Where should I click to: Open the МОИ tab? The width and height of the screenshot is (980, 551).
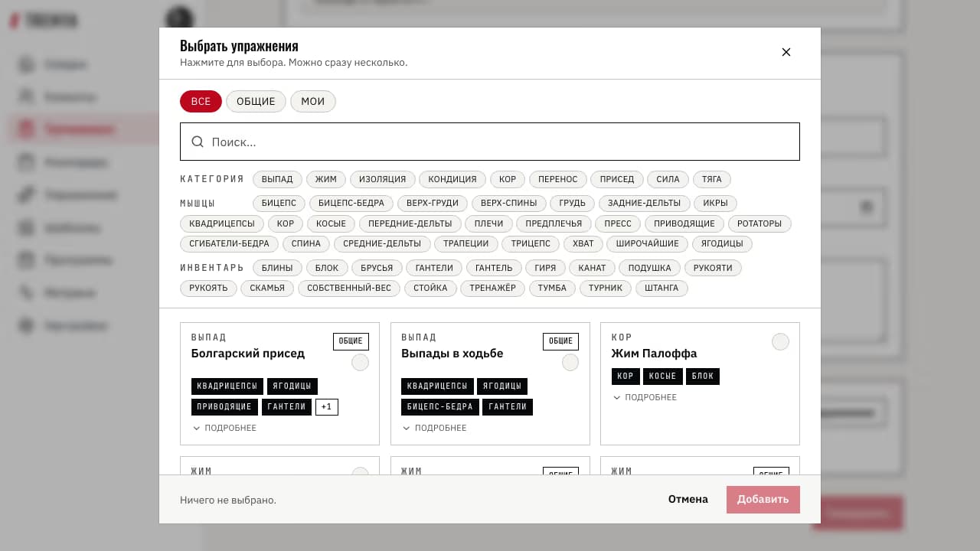point(313,102)
